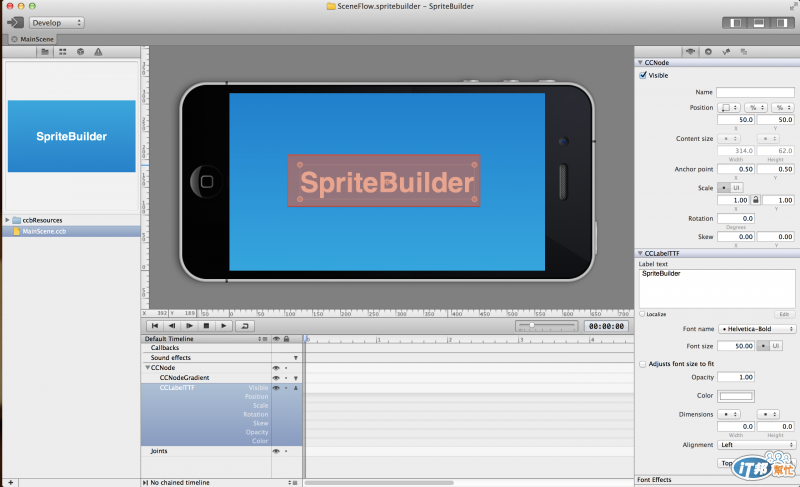Open the Alignment Left dropdown
800x487 pixels.
point(757,445)
